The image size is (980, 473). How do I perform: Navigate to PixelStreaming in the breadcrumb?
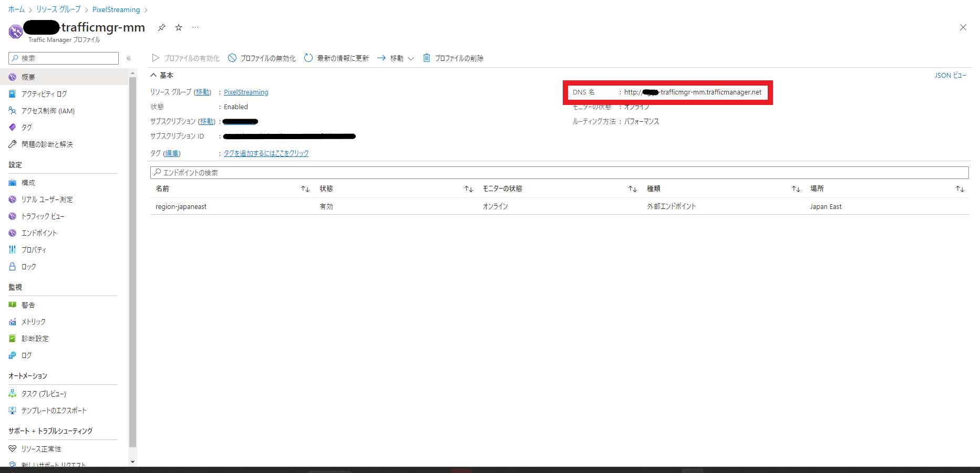pos(116,9)
